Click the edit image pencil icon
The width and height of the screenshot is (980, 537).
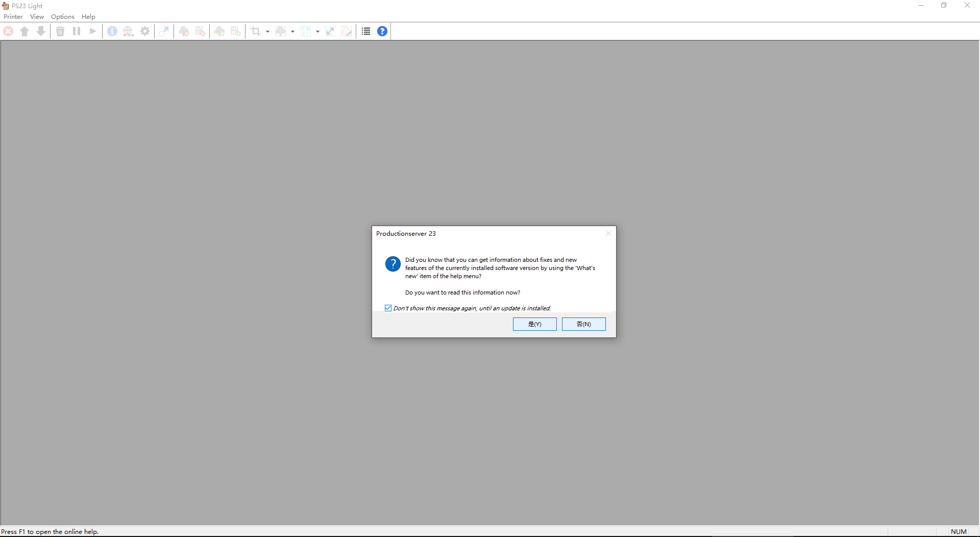347,31
